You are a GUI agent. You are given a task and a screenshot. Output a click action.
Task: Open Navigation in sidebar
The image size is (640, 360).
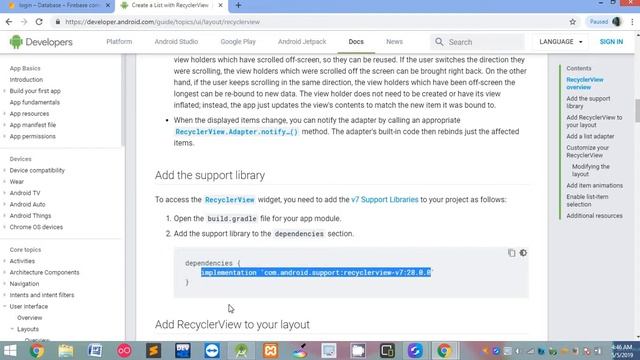24,284
